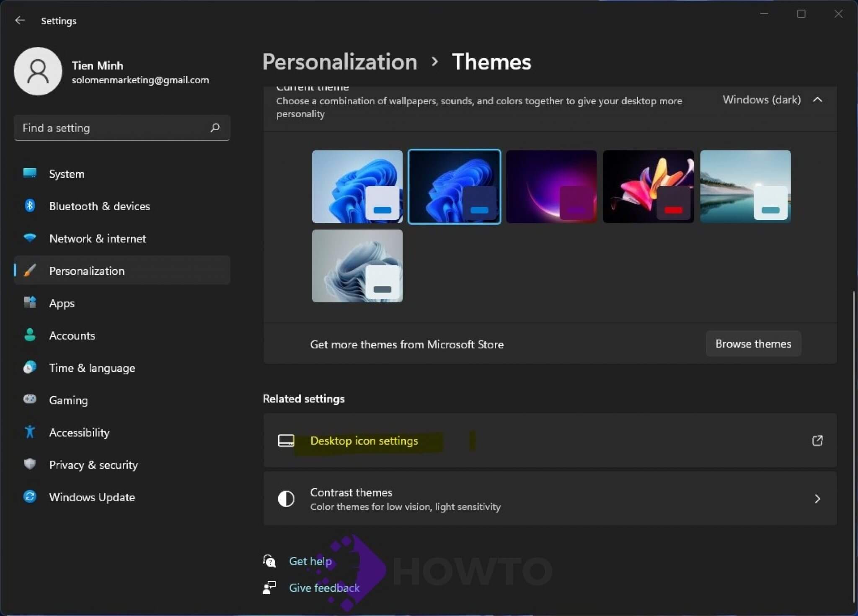858x616 pixels.
Task: Click the vertical scrollbar thumb
Action: 853,446
